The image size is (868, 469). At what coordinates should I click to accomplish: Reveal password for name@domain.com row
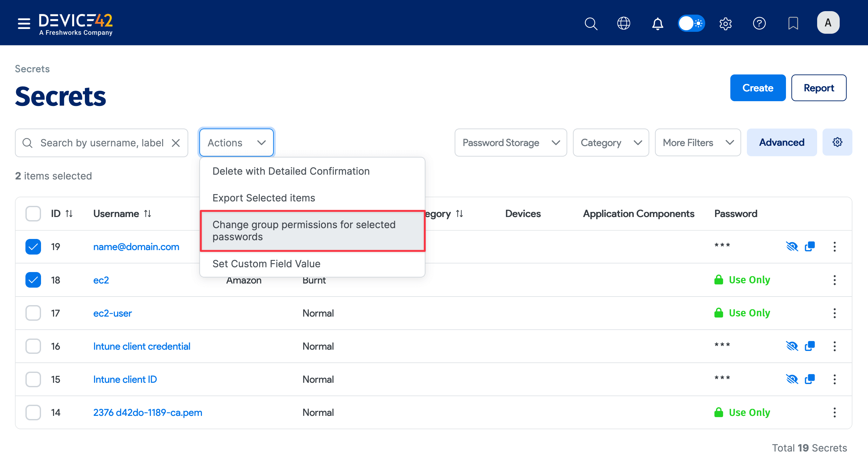[x=792, y=247]
